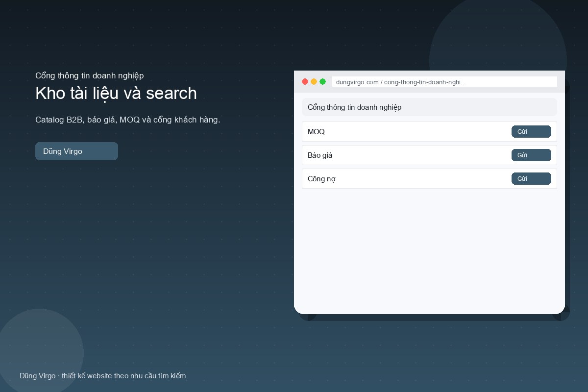Select the Báo giá row label
Image resolution: width=588 pixels, height=392 pixels.
(x=320, y=155)
